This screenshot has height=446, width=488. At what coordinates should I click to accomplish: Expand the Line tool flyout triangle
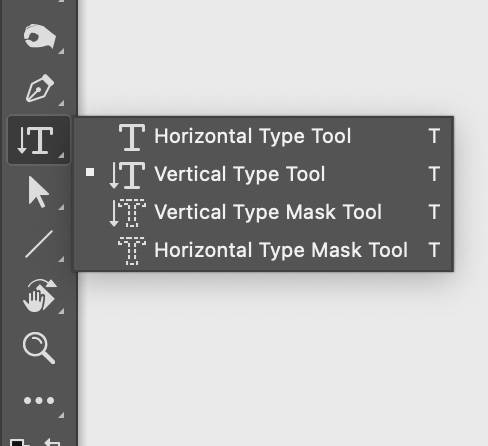click(x=61, y=259)
